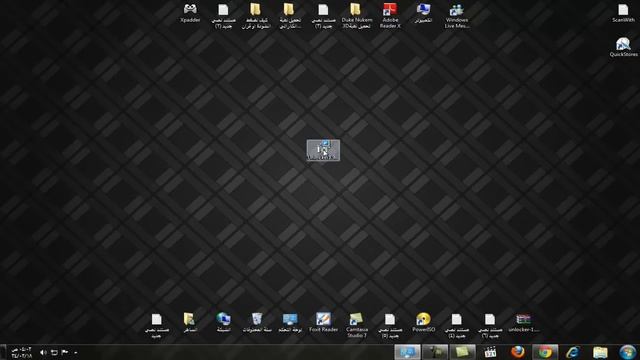Select text document beside the user folder
Viewport: 640px width, 360px height.
pyautogui.click(x=157, y=325)
